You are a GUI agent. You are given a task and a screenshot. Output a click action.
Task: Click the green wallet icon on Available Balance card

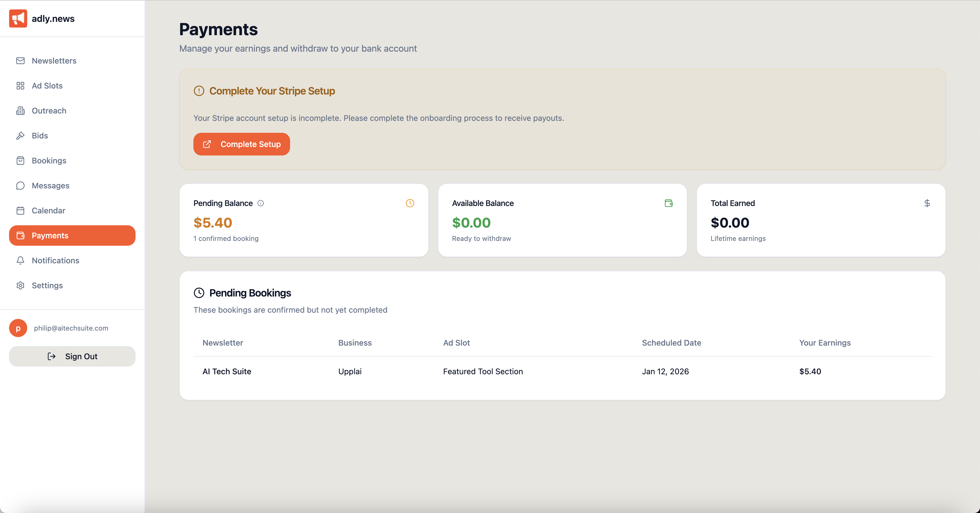click(x=668, y=203)
